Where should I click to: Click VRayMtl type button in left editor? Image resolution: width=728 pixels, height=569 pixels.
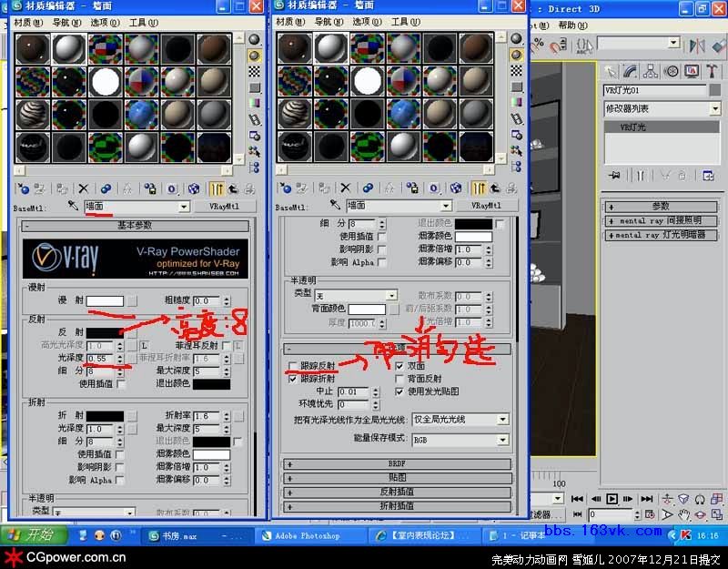point(224,207)
